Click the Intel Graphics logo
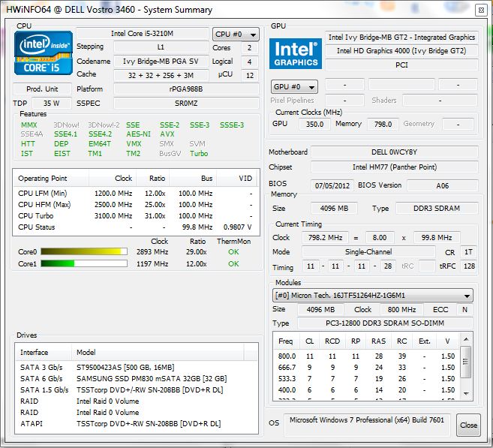Image resolution: width=493 pixels, height=448 pixels. pyautogui.click(x=296, y=54)
